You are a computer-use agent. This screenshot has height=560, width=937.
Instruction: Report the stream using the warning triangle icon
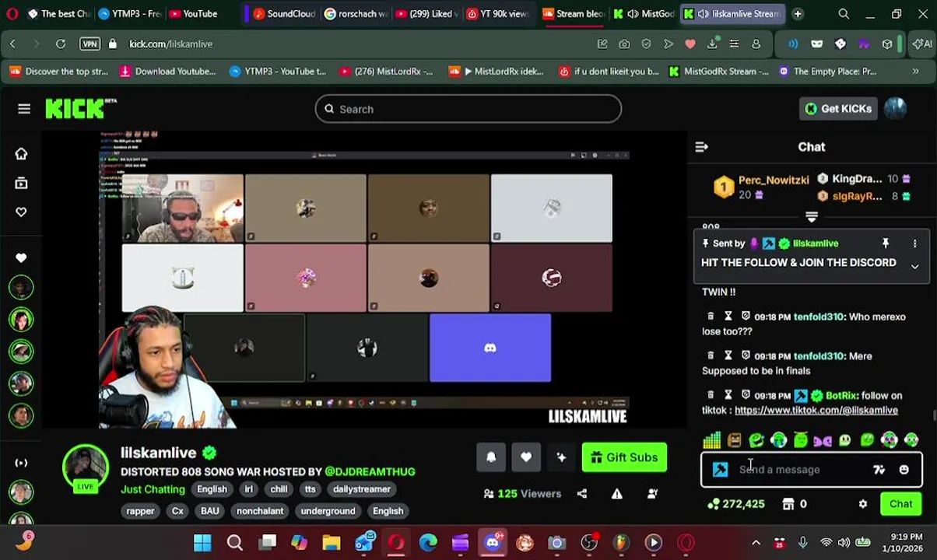coord(617,494)
